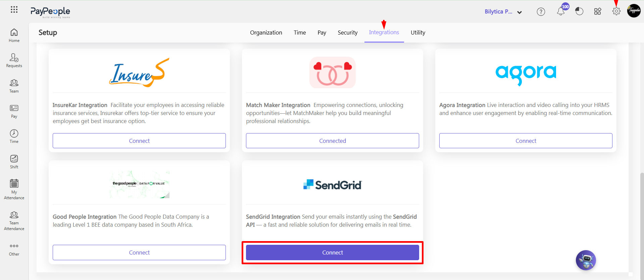Image resolution: width=644 pixels, height=280 pixels.
Task: Click the user profile avatar
Action: (x=634, y=11)
